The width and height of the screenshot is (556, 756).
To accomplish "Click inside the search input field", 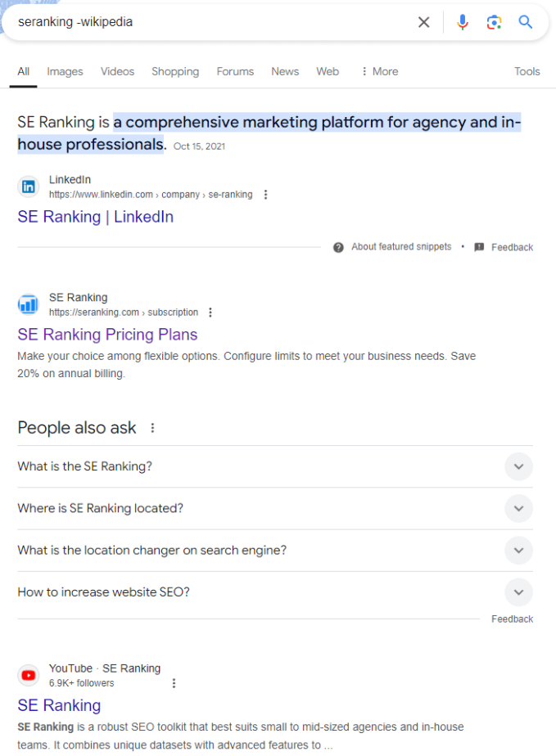I will [205, 22].
